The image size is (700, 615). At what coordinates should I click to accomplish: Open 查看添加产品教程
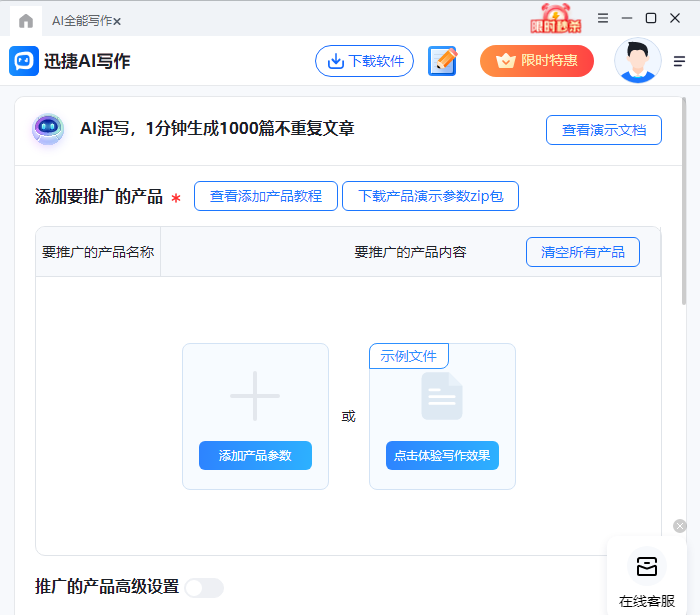coord(266,196)
